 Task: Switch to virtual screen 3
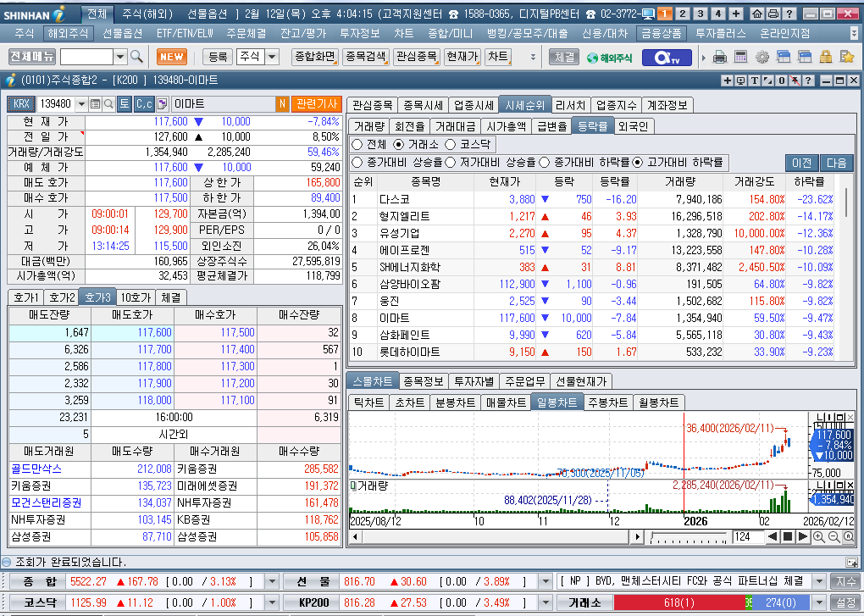[701, 14]
